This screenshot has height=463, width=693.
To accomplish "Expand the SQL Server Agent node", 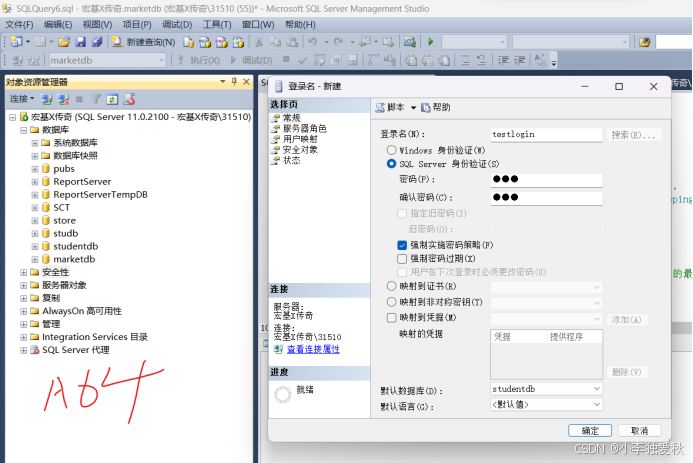I will [x=23, y=350].
